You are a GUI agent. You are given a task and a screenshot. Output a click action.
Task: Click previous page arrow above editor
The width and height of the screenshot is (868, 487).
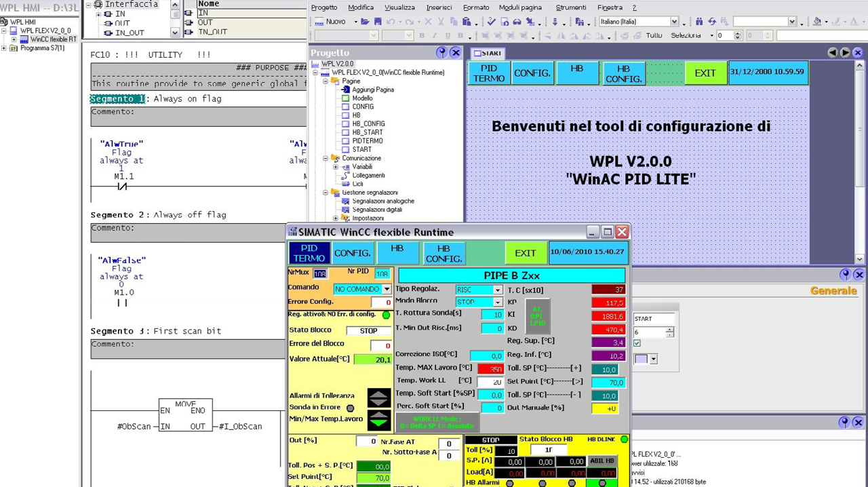point(833,52)
